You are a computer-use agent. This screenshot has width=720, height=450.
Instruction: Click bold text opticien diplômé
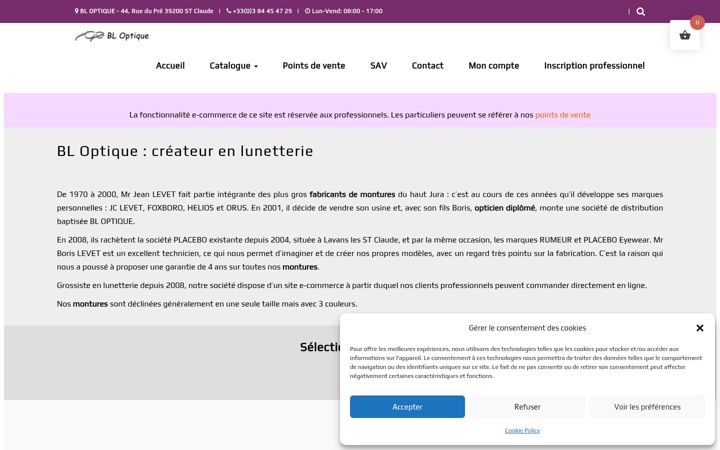[505, 208]
